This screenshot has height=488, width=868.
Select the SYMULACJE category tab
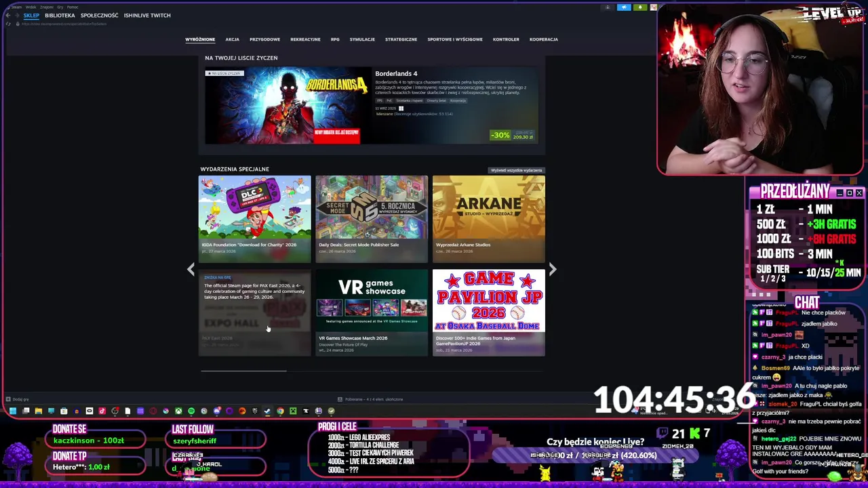[x=362, y=39]
